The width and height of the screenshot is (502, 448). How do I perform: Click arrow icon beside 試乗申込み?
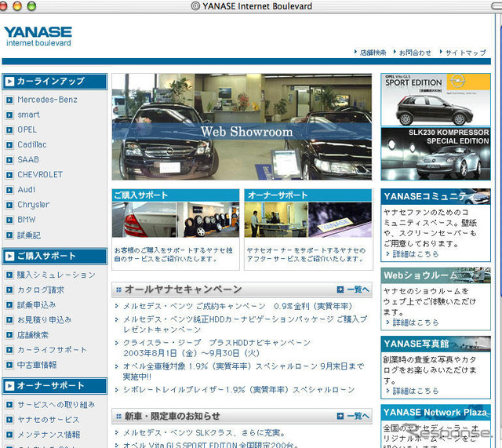pos(9,305)
